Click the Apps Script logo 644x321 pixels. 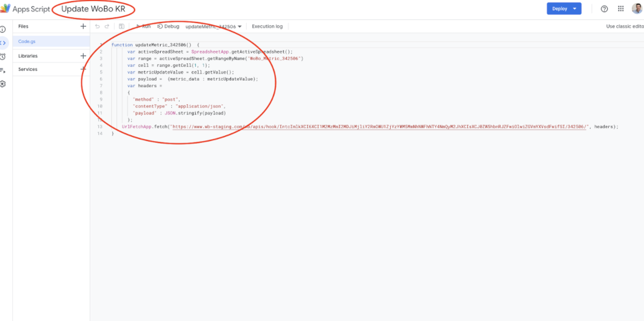(5, 8)
